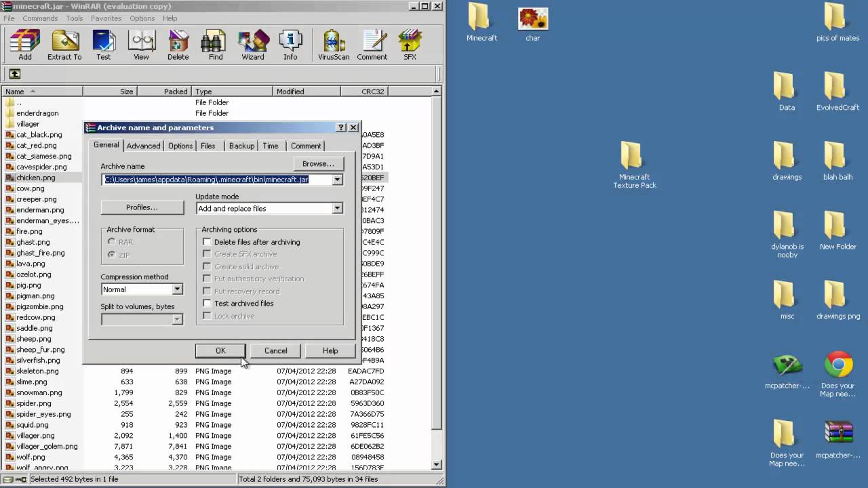
Task: Click the View toolbar icon
Action: (141, 45)
